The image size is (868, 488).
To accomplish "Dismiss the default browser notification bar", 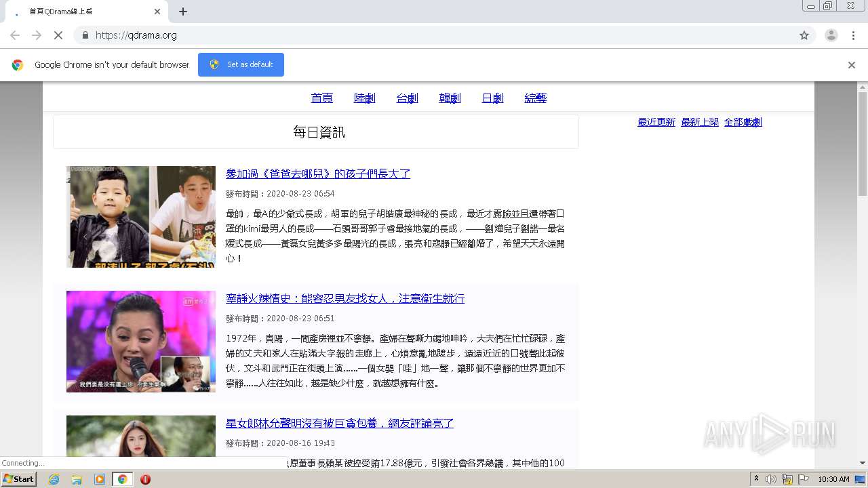I will [852, 65].
